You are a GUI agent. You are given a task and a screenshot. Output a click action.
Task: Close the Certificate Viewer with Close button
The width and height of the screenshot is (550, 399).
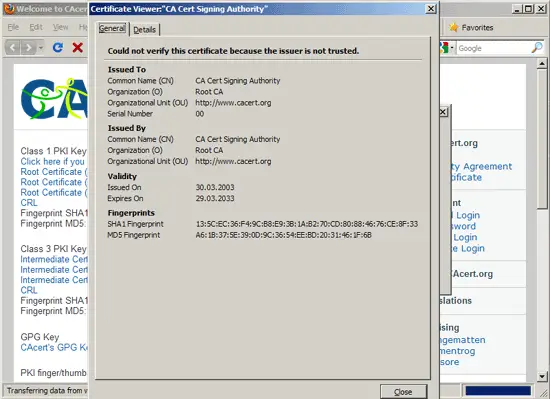(x=403, y=392)
